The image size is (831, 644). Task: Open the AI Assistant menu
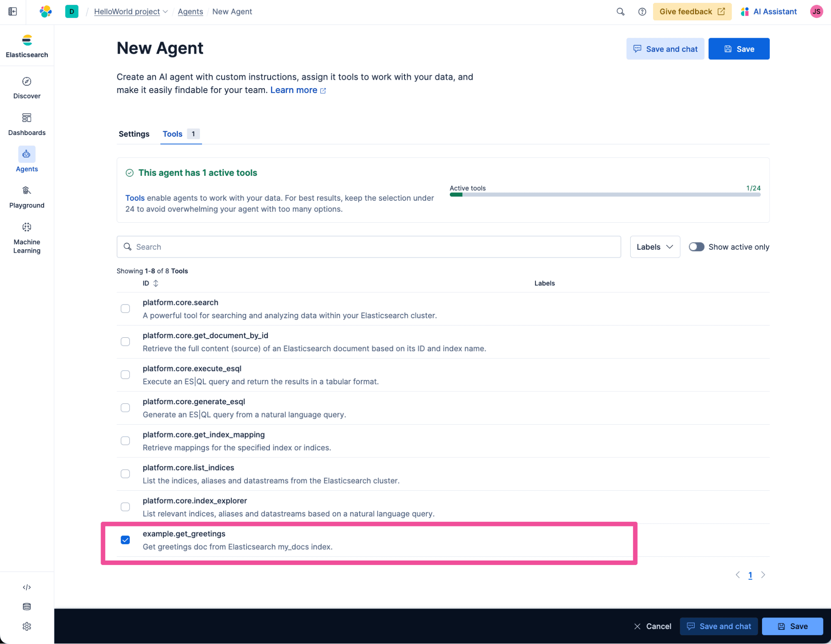point(768,11)
